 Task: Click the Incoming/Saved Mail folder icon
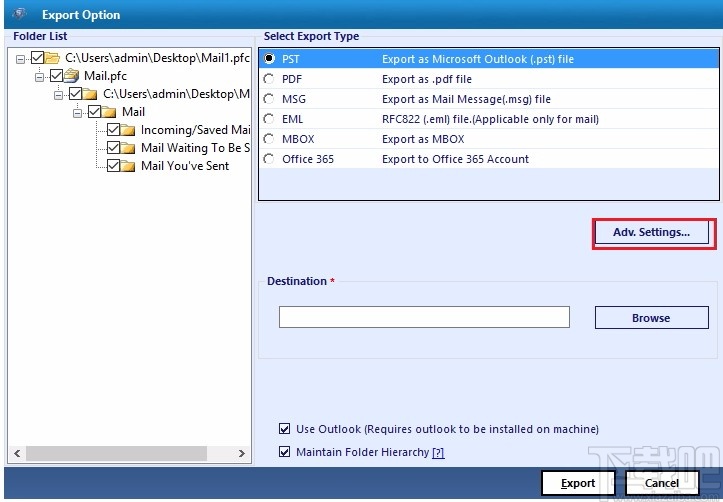coord(128,130)
